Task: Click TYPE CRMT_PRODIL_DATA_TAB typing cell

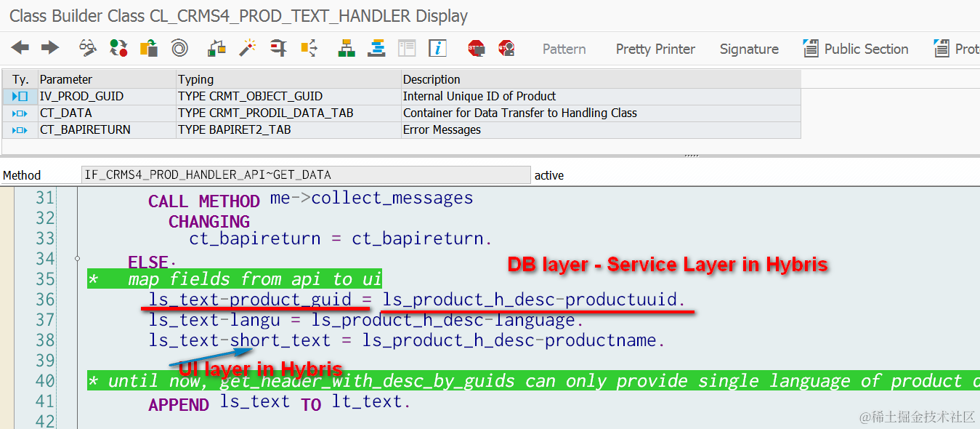Action: [289, 113]
